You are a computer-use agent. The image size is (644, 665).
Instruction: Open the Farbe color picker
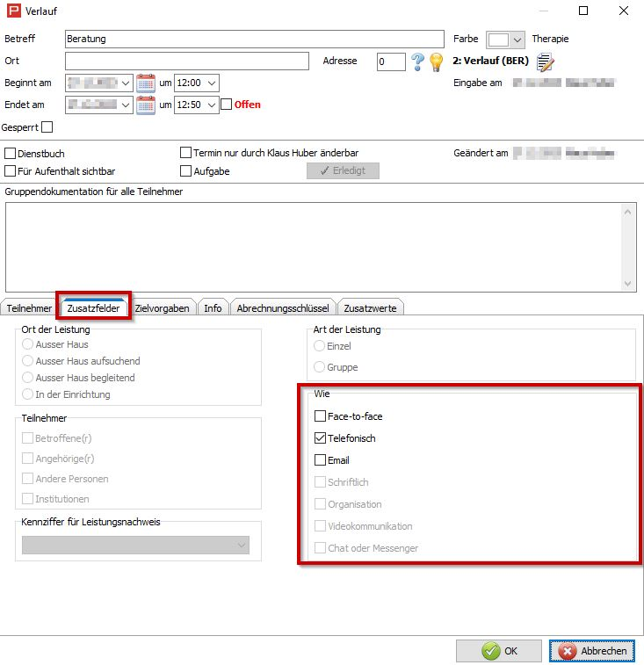pyautogui.click(x=517, y=40)
